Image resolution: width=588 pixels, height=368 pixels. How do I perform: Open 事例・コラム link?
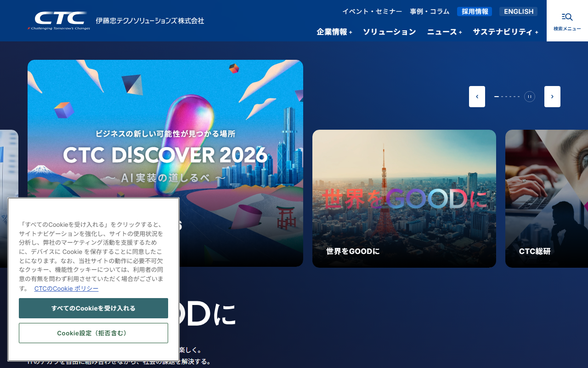430,11
